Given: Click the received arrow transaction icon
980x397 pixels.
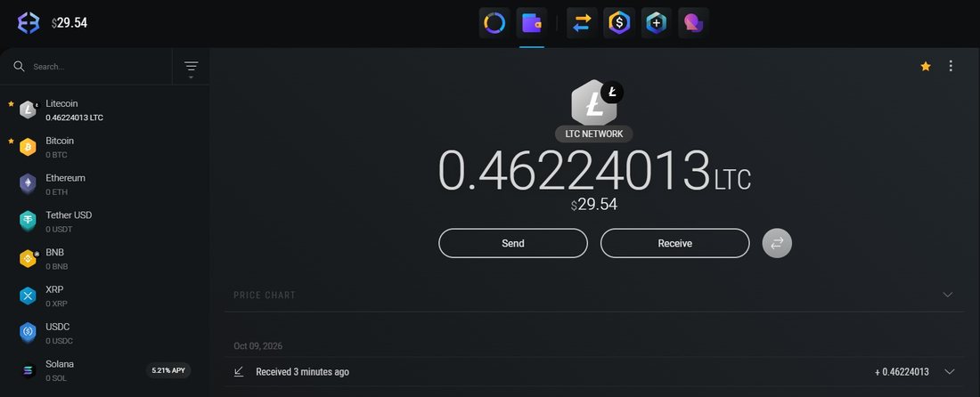Looking at the screenshot, I should (x=238, y=371).
